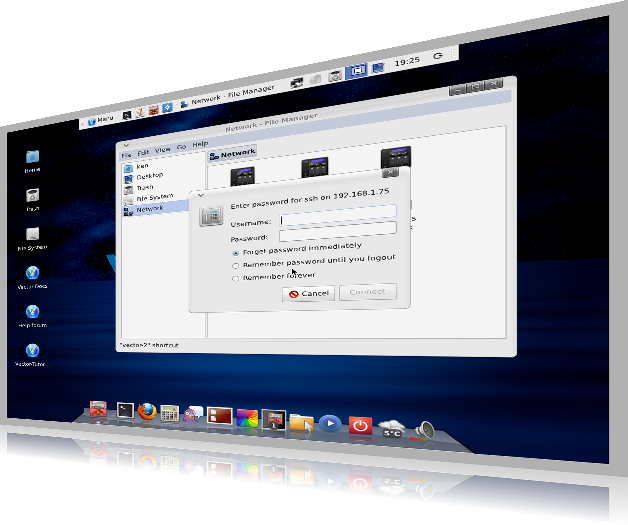Expand the View menu
Screen dimensions: 628x525
[x=162, y=151]
